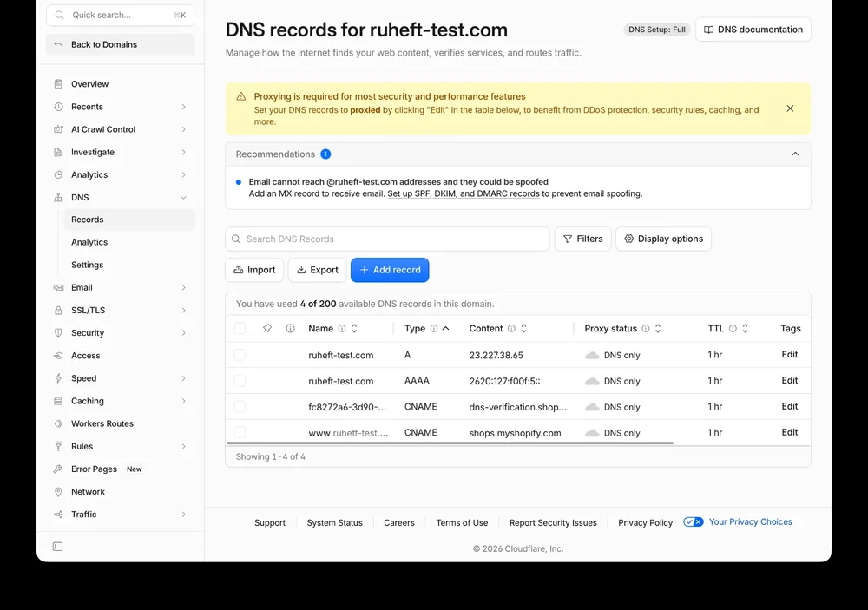
Task: Click the DNS network hierarchy icon
Action: [58, 198]
